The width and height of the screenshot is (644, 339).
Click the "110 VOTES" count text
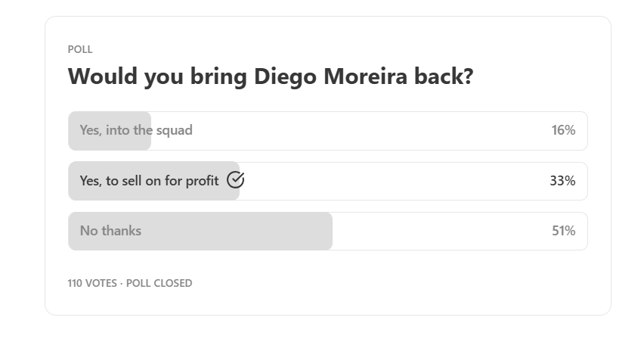[x=92, y=283]
